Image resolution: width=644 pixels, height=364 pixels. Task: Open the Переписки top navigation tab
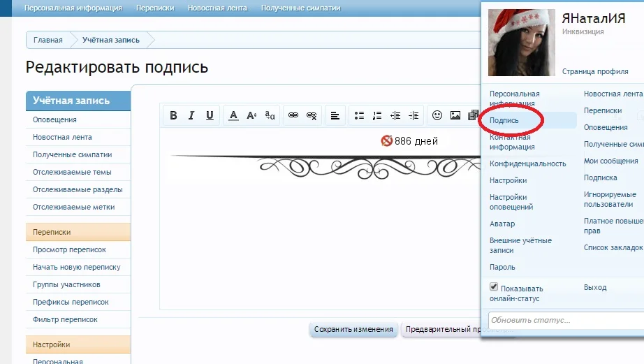pos(154,8)
